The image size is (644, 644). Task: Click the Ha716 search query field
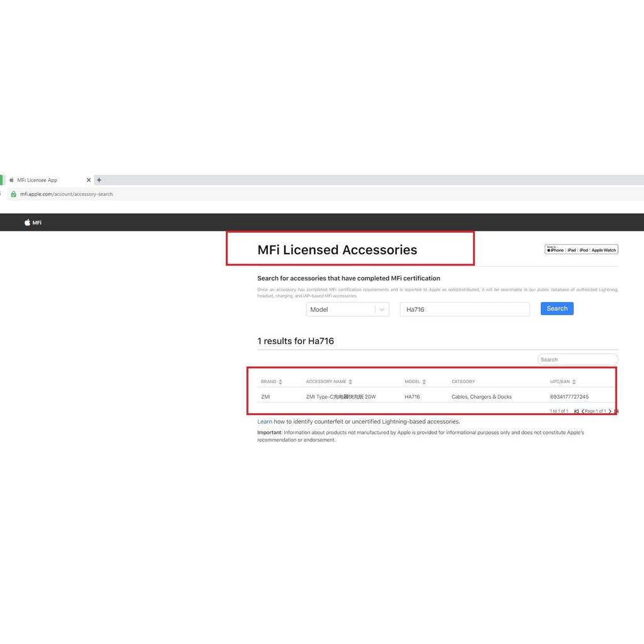(464, 309)
